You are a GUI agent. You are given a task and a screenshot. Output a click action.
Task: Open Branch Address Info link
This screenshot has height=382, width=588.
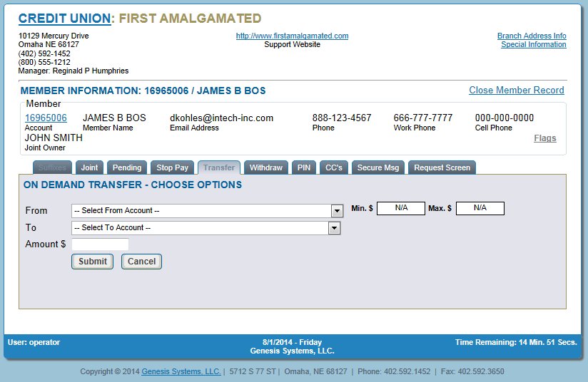pyautogui.click(x=532, y=36)
